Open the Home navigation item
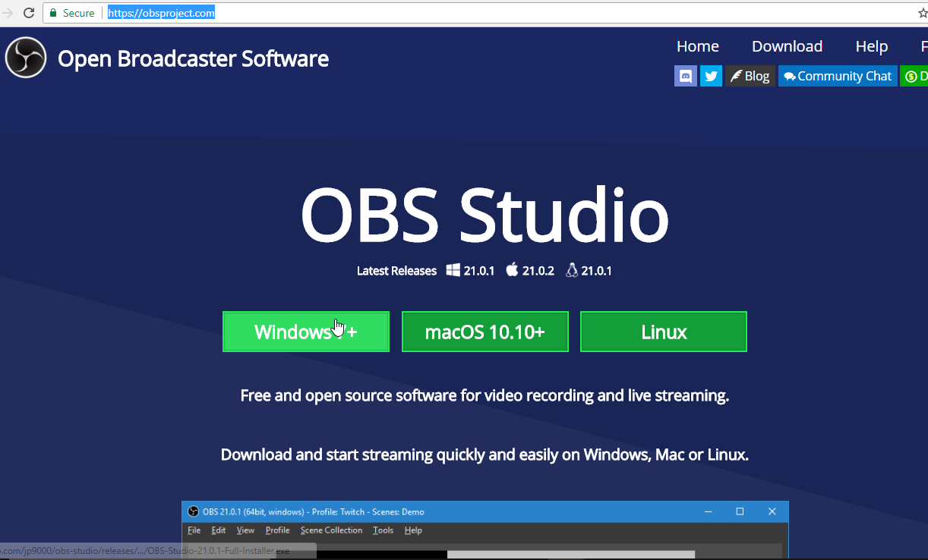 (x=697, y=46)
